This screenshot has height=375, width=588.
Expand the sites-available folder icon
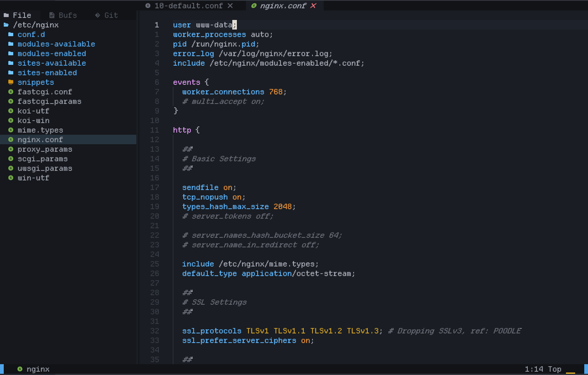pyautogui.click(x=11, y=63)
